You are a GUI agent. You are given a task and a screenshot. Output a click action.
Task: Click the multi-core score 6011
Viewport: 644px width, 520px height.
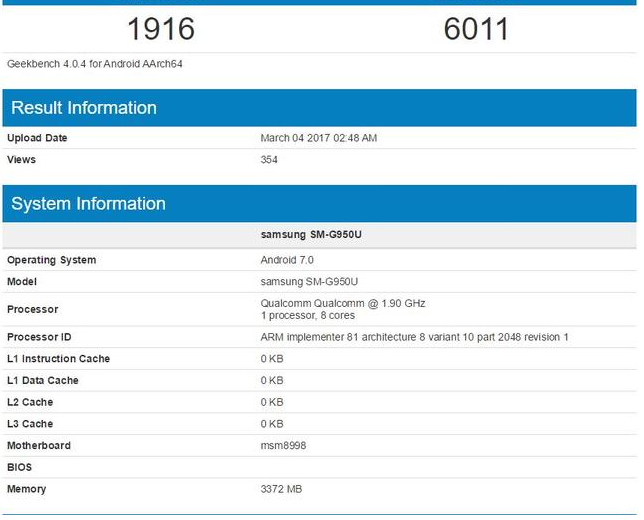pos(476,29)
